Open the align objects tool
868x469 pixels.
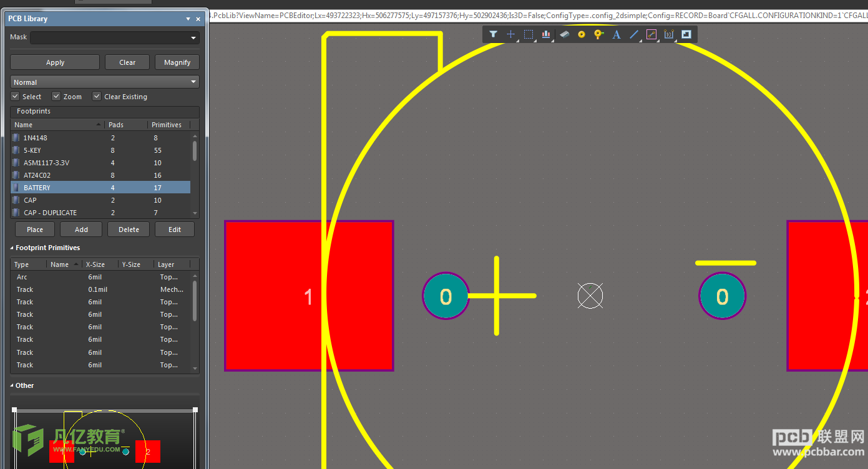coord(546,34)
